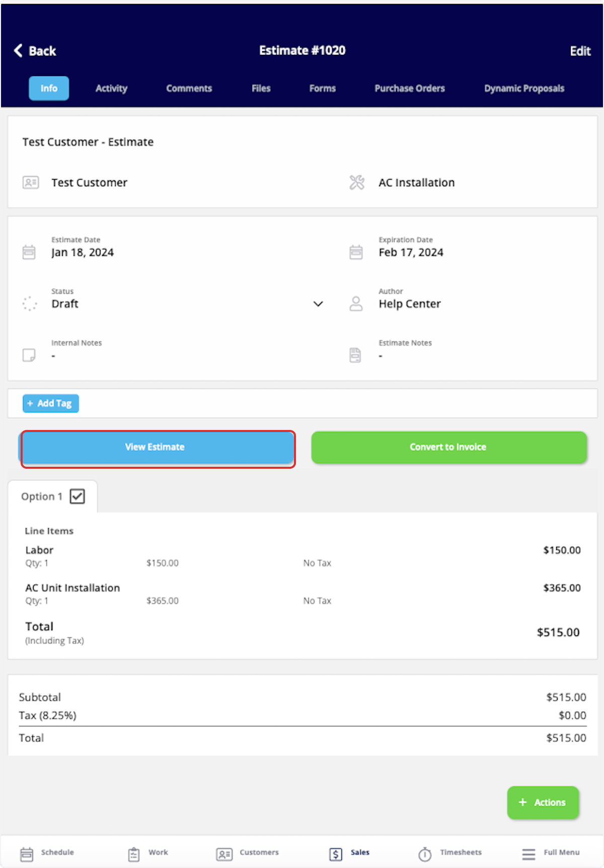This screenshot has width=604, height=868.
Task: Open Work clipboard icon in bottom bar
Action: coord(134,854)
